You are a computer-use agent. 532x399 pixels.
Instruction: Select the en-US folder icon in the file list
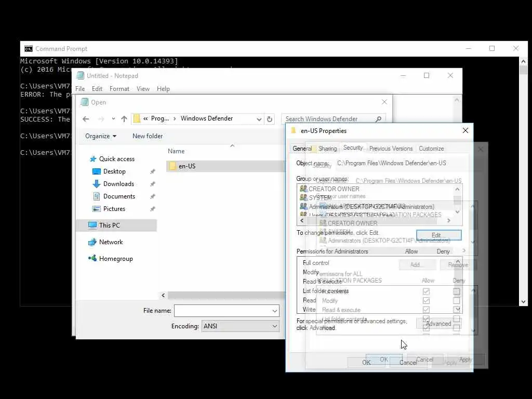172,166
